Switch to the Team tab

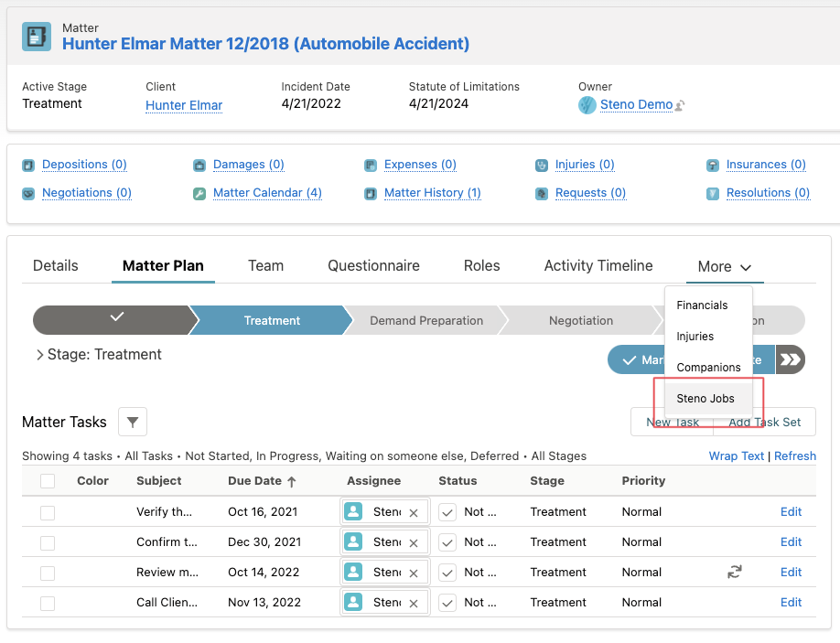(265, 266)
